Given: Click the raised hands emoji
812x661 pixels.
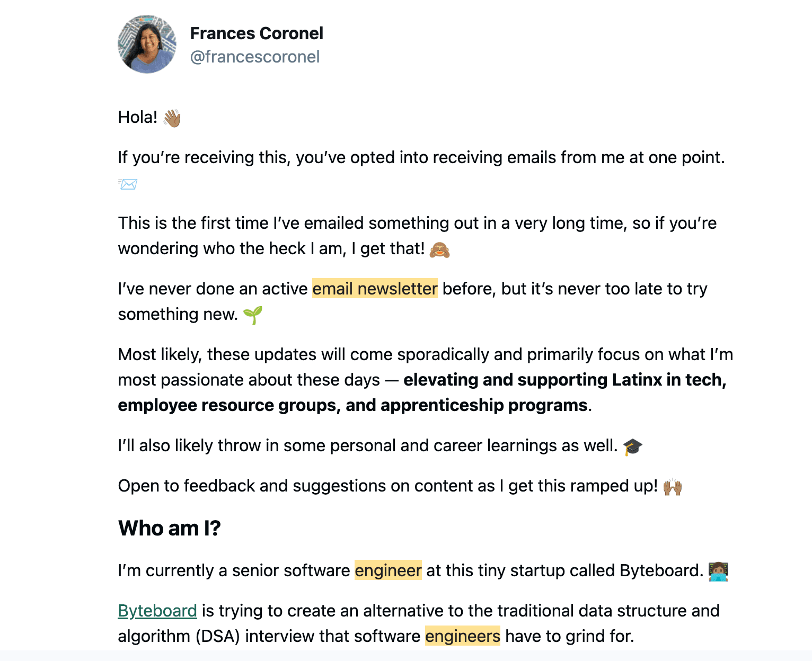Looking at the screenshot, I should pyautogui.click(x=672, y=486).
